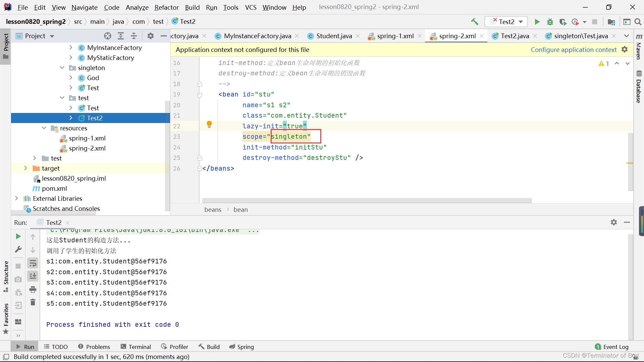Collapse the resources folder
The width and height of the screenshot is (644, 362).
coord(44,128)
